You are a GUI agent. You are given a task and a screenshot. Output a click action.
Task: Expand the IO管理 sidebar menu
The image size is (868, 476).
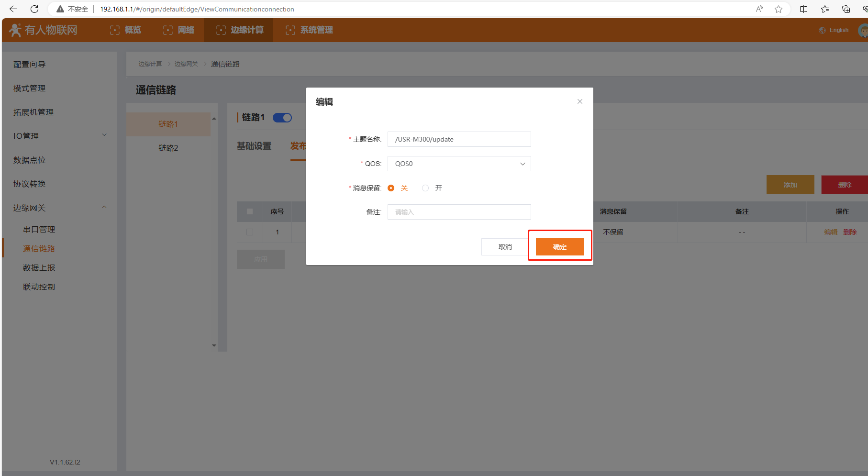(60, 136)
